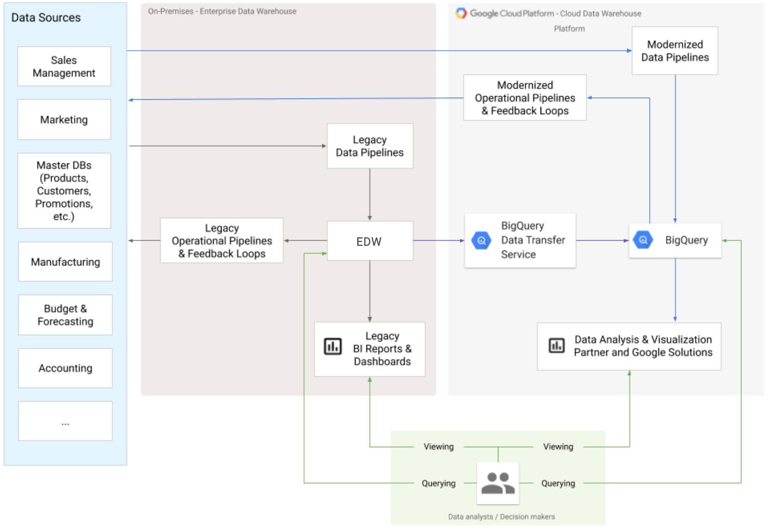Click Legacy Operational Pipelines & Feedback Loops box
771x532 pixels.
click(x=222, y=241)
